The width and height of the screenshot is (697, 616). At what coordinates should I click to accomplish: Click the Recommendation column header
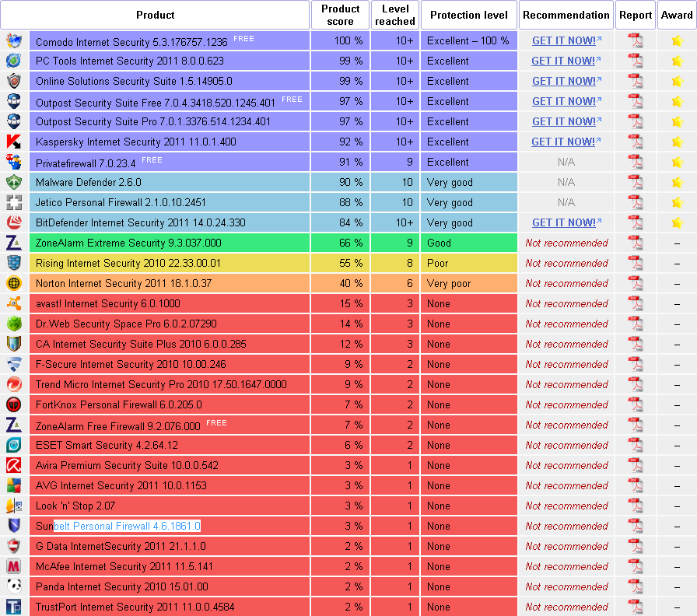pos(566,15)
